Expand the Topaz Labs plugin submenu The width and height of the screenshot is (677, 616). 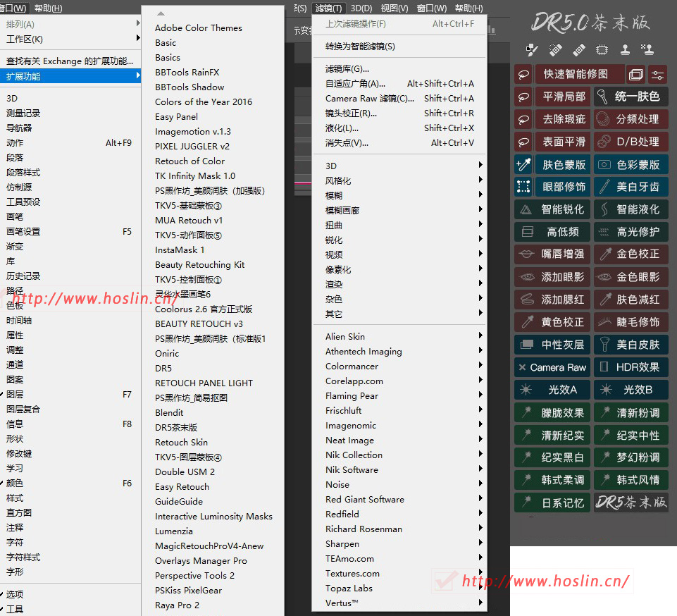(399, 589)
